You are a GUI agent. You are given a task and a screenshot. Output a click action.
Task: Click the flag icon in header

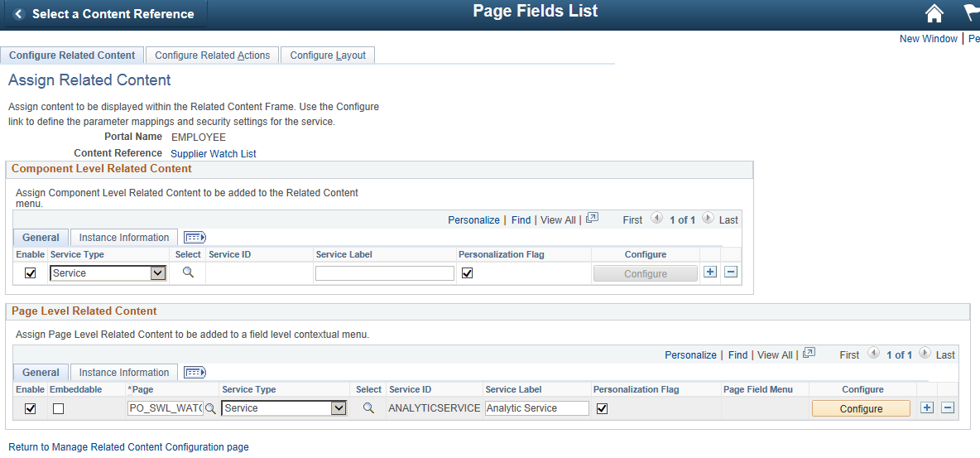[x=971, y=13]
